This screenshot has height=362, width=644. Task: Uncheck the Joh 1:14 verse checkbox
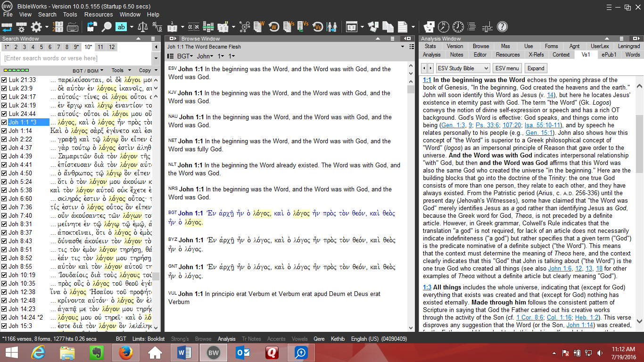pos(4,131)
